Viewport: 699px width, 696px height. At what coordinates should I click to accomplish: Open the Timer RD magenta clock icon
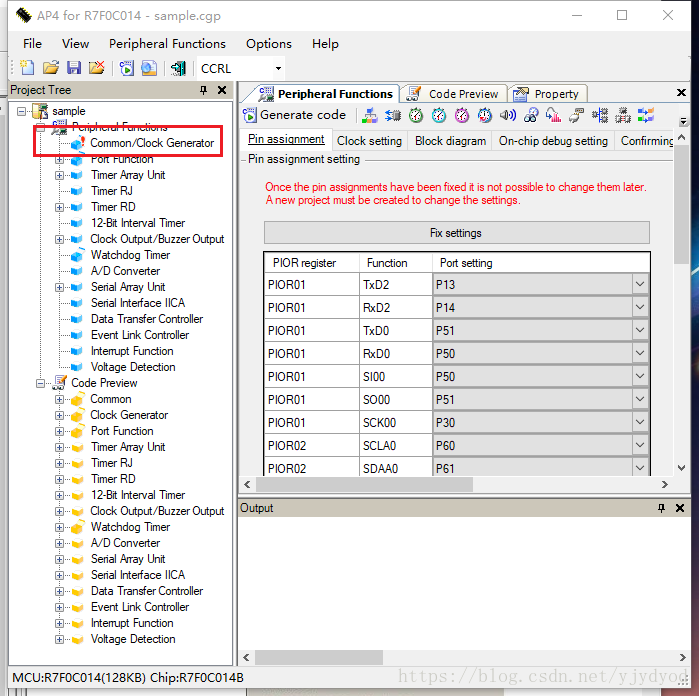(462, 115)
